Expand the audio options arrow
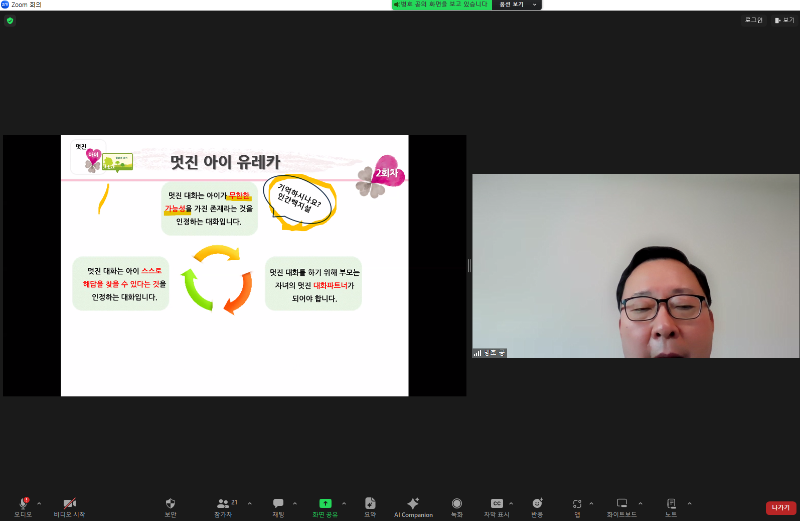Screen dimensions: 800x521 pyautogui.click(x=39, y=504)
